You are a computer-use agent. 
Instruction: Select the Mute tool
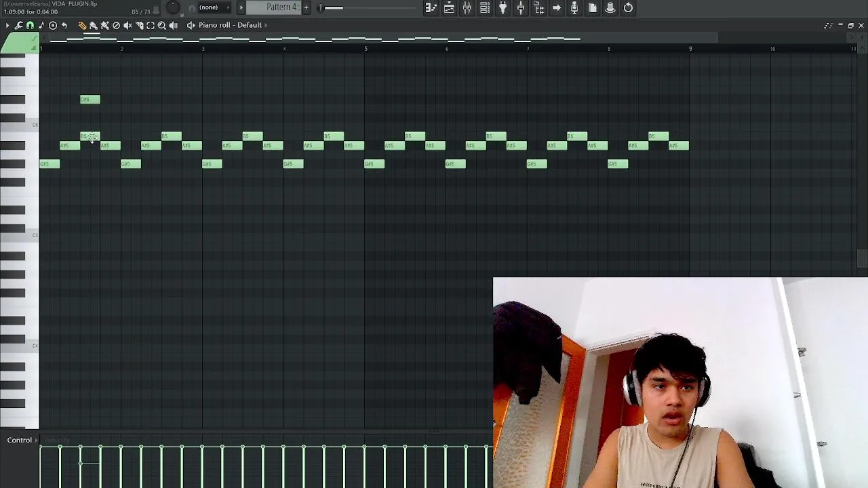point(127,25)
